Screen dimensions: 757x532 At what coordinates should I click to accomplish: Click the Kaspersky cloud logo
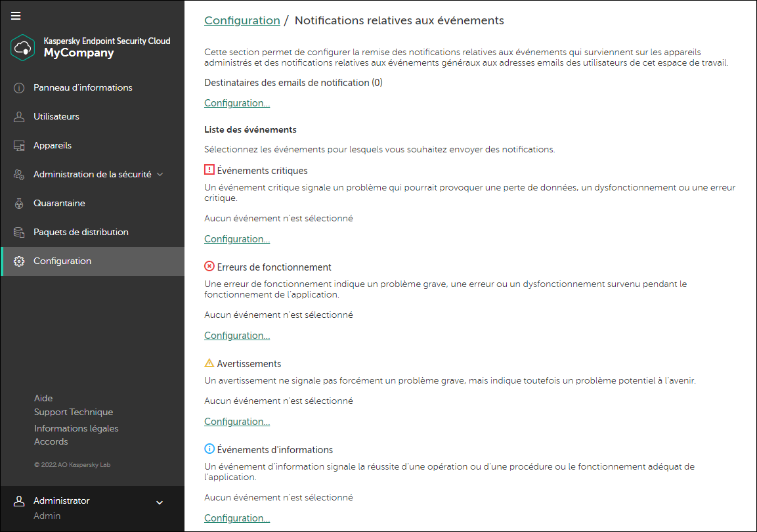(x=22, y=48)
